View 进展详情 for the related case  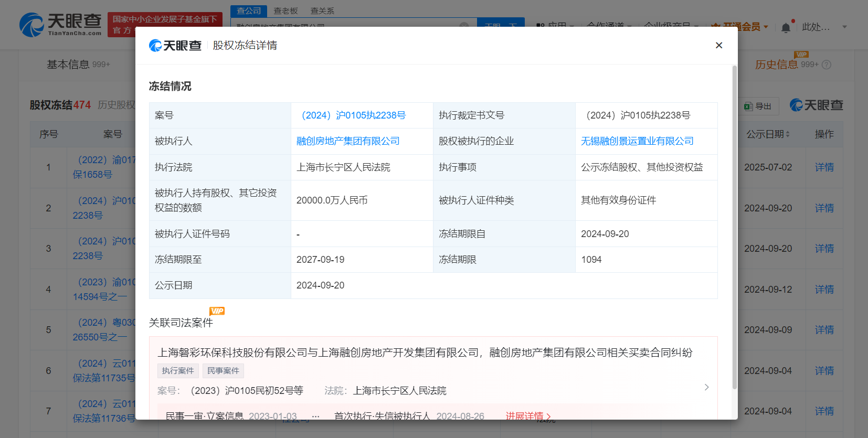pyautogui.click(x=528, y=416)
